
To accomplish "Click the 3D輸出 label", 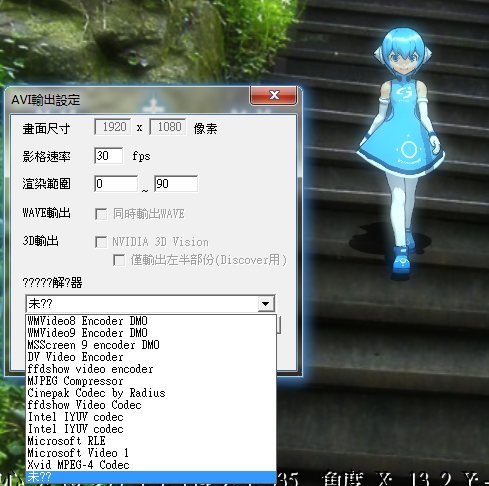I will pos(40,241).
